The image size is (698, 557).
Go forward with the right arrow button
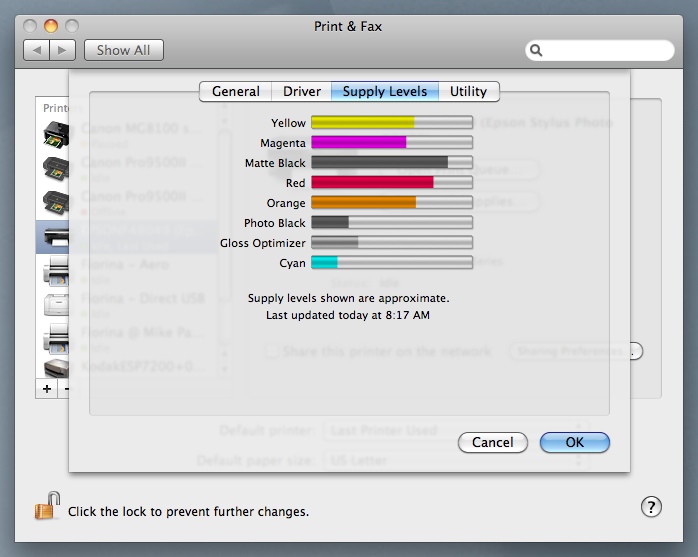(62, 50)
